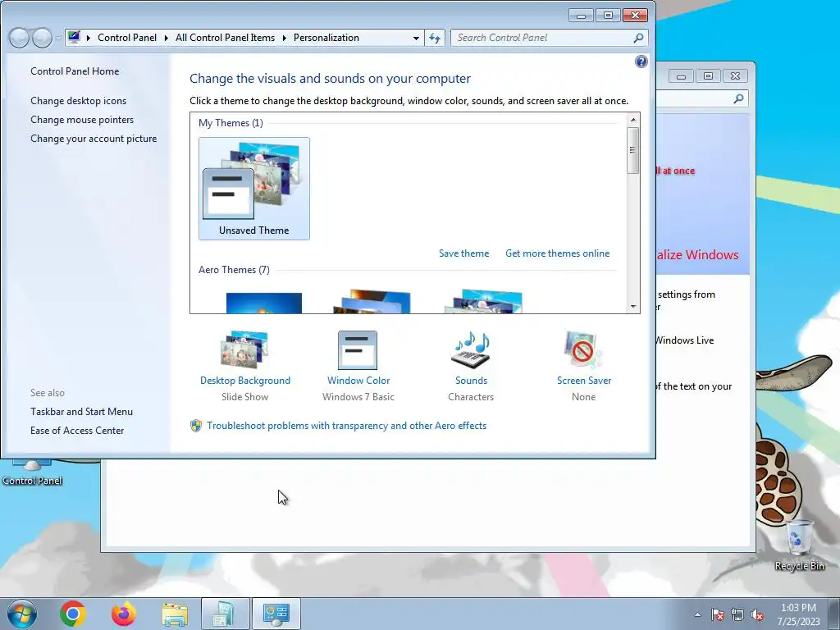840x630 pixels.
Task: Minimize the background window
Action: [x=681, y=76]
